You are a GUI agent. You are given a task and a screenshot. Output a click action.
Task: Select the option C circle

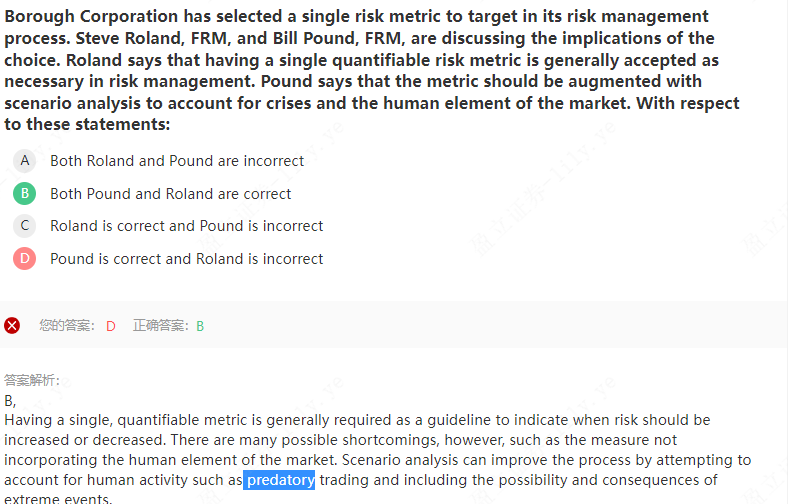pos(24,226)
